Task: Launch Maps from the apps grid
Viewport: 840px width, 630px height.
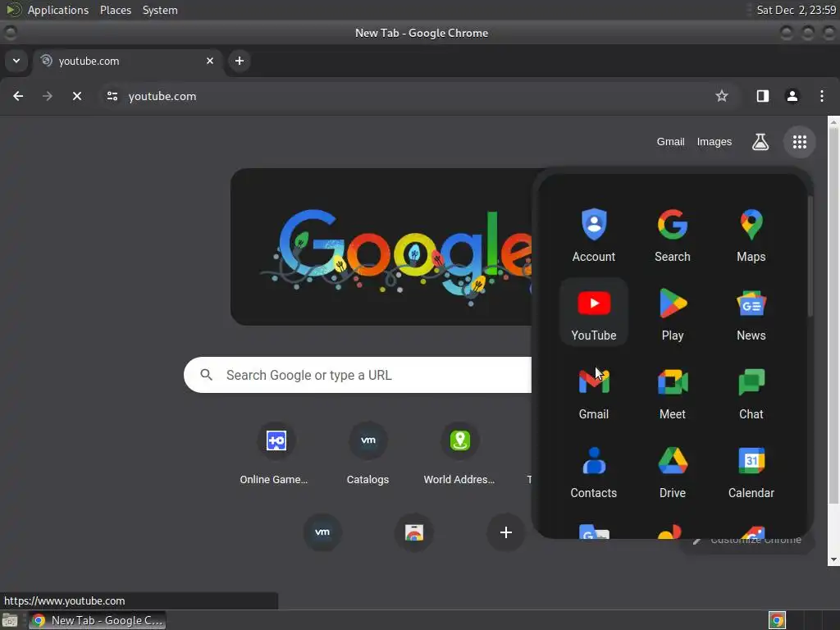Action: tap(751, 235)
